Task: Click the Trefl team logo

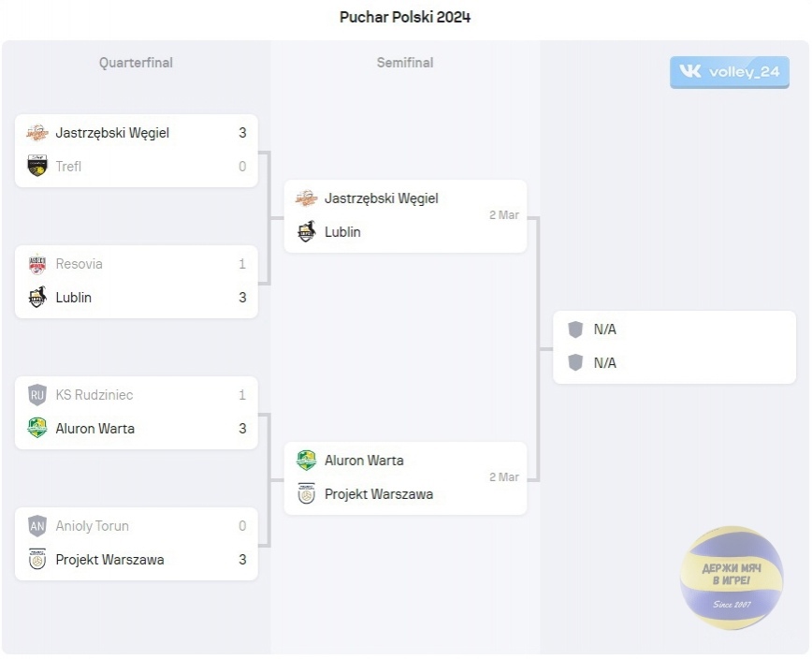Action: [37, 166]
